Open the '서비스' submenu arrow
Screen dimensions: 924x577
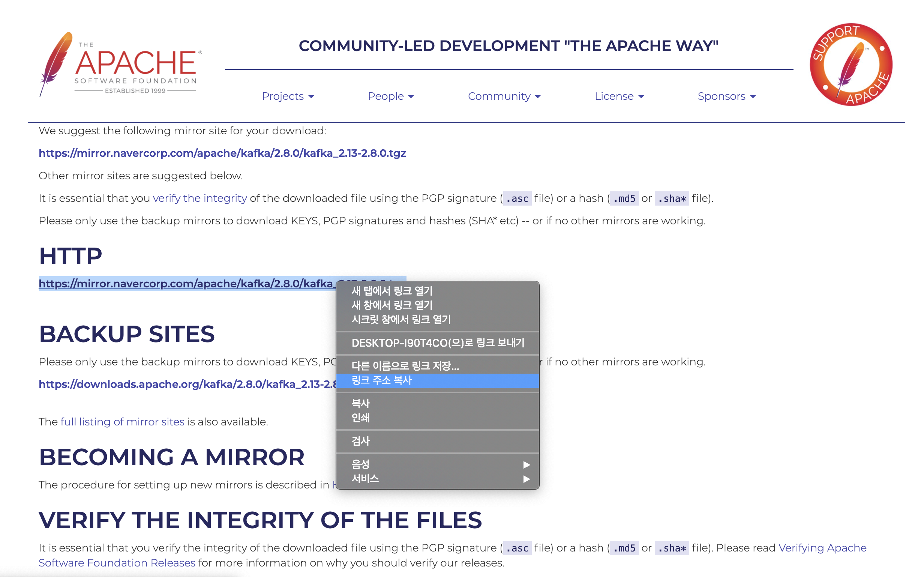point(526,479)
